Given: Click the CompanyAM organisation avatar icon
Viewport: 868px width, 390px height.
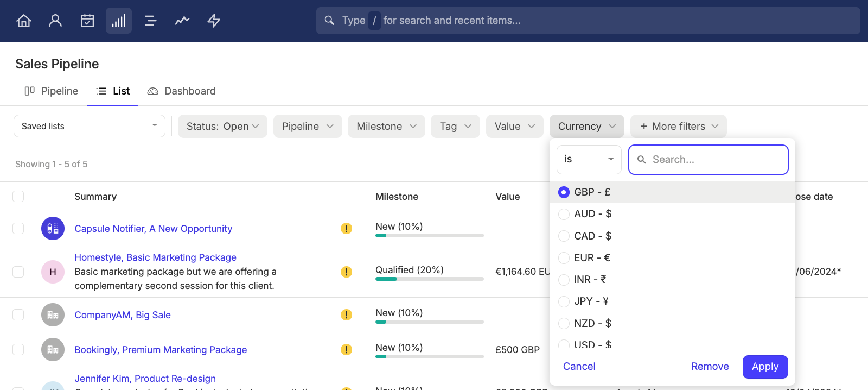Looking at the screenshot, I should pyautogui.click(x=53, y=314).
